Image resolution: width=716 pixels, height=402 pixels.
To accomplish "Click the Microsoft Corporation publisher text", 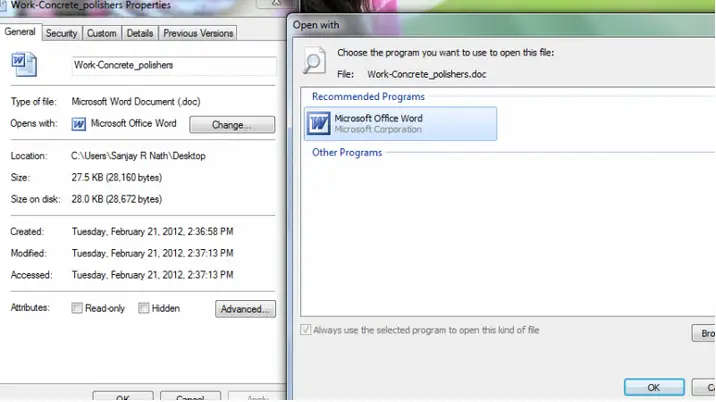I will [x=378, y=129].
